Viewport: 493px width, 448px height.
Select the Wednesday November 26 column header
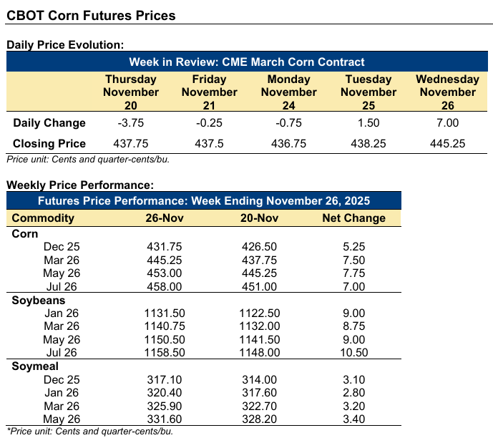point(447,92)
